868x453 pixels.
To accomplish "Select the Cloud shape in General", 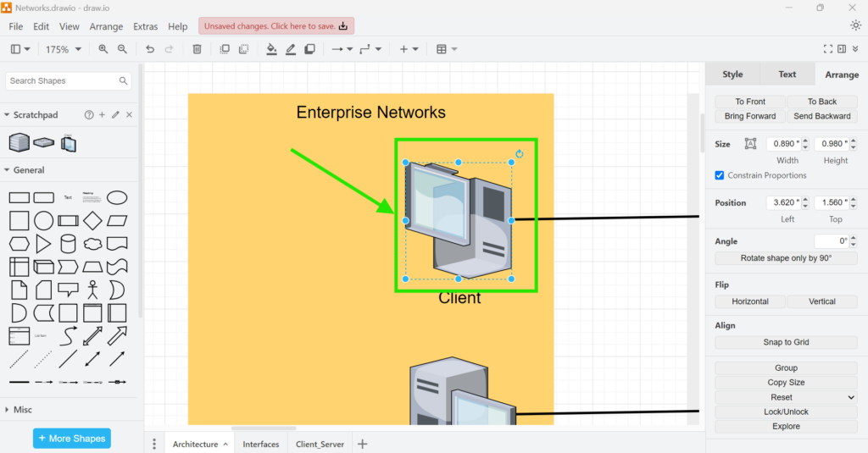I will (92, 244).
